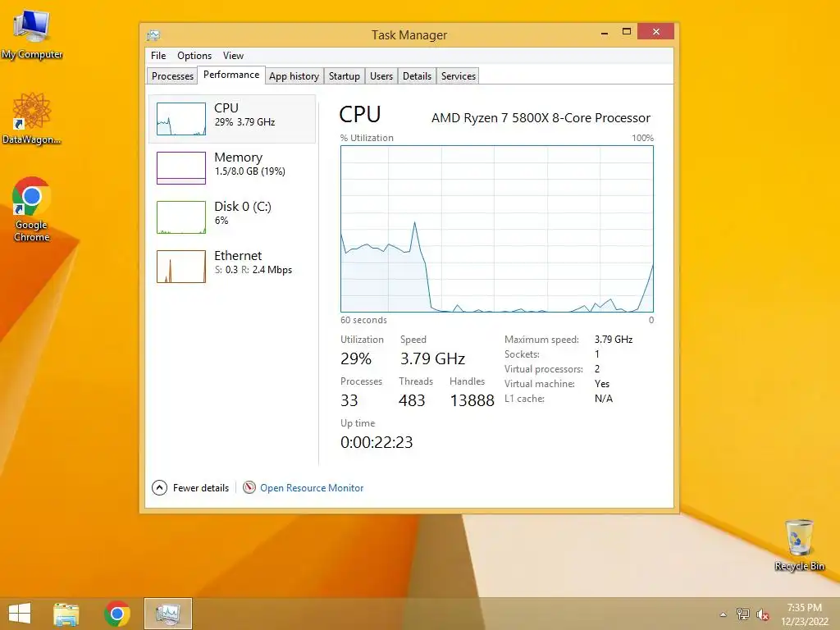Click the Memory mini graph thumbnail
Viewport: 840px width, 630px height.
(181, 168)
